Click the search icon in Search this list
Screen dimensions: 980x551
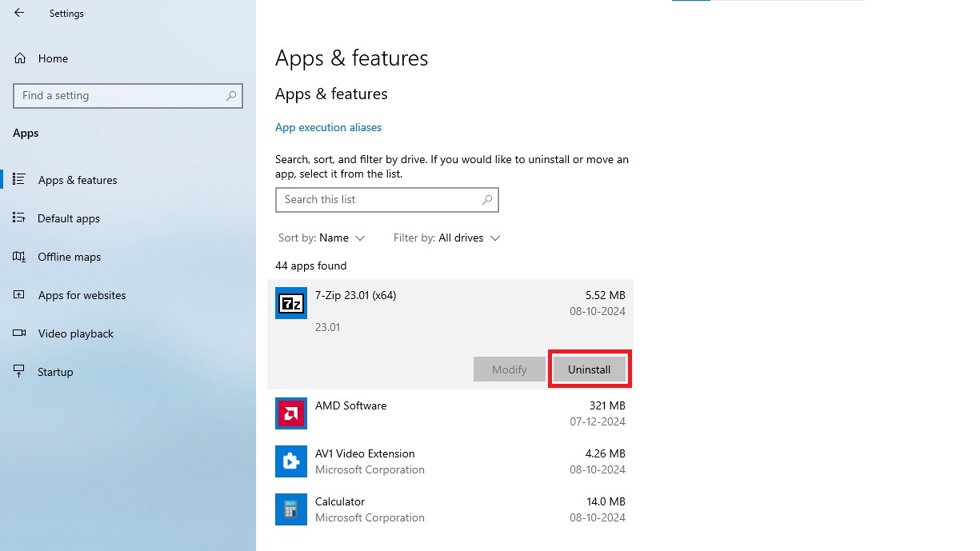click(x=487, y=200)
